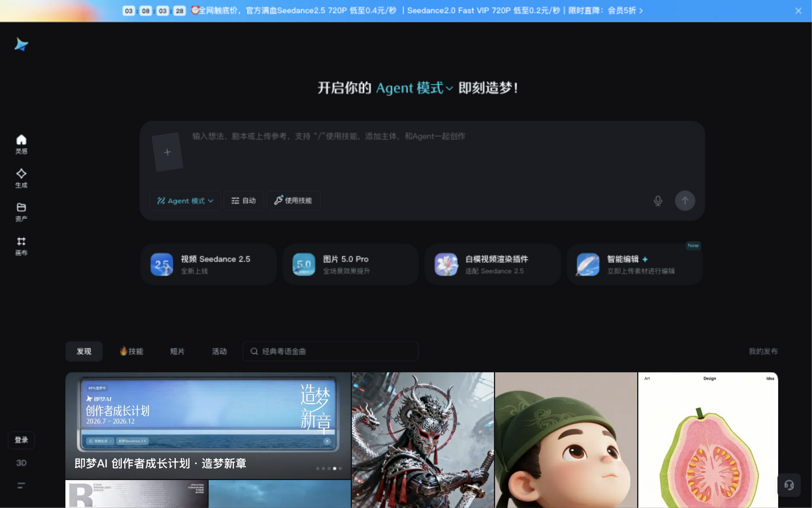Open the blue sky thumbnail below banner
Image resolution: width=812 pixels, height=508 pixels.
point(280,494)
